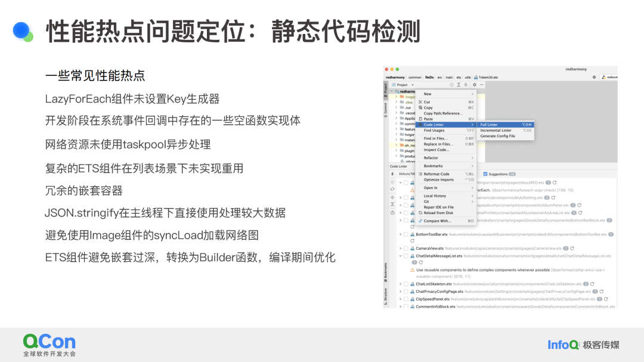Click the TokenUtil.ets file icon in breadcrumb
This screenshot has width=644, height=362.
pos(476,78)
